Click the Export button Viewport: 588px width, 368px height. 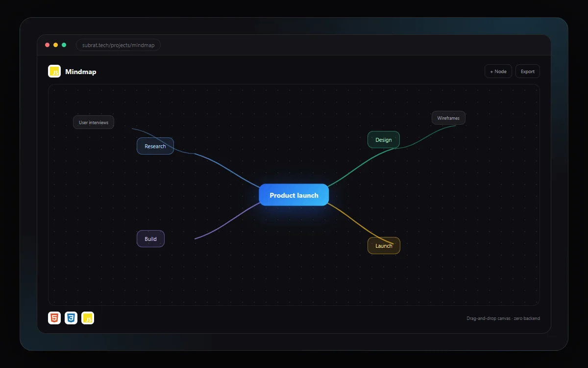(528, 71)
